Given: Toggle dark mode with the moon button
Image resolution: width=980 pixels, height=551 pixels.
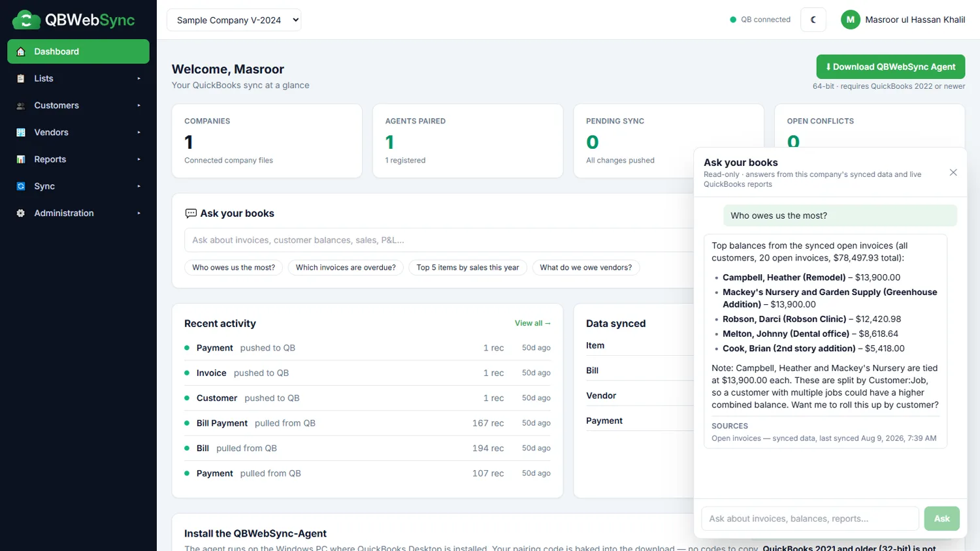Looking at the screenshot, I should (x=813, y=20).
